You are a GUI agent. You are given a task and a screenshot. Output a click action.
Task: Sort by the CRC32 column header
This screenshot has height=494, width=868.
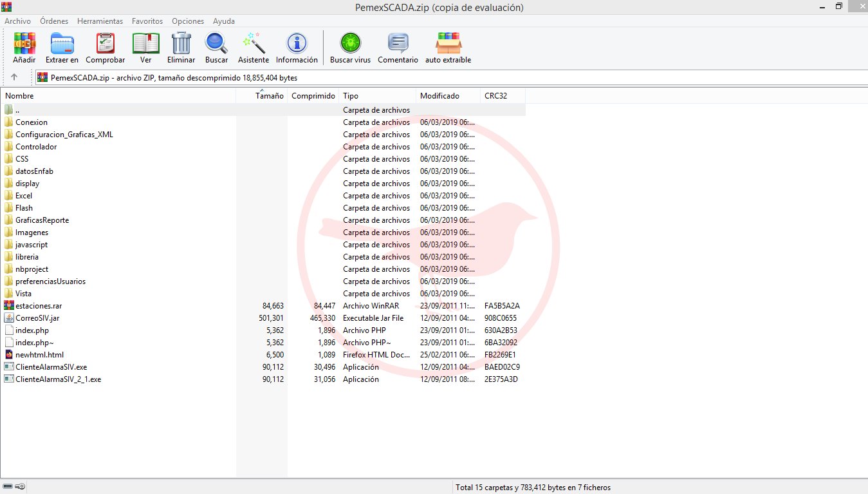503,95
